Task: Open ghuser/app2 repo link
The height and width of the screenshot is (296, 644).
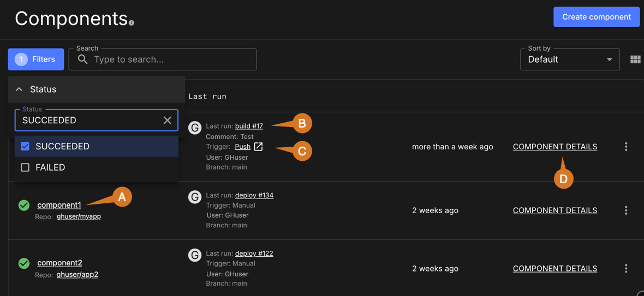Action: 77,275
